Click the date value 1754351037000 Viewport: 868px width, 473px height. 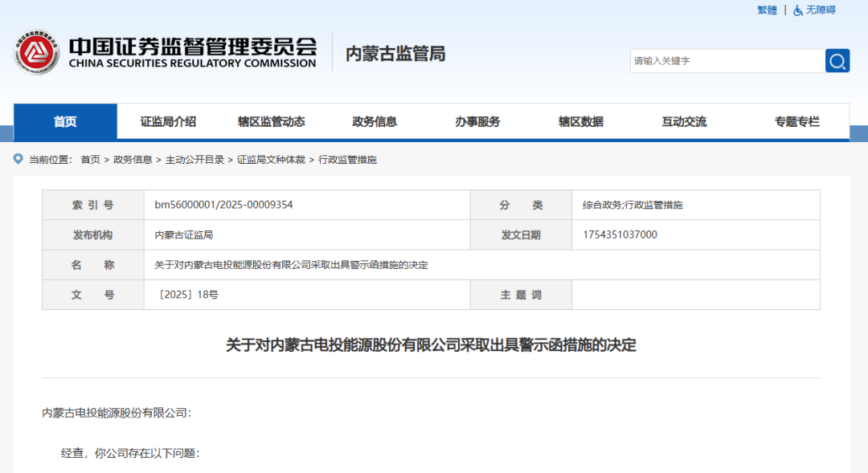click(x=620, y=234)
